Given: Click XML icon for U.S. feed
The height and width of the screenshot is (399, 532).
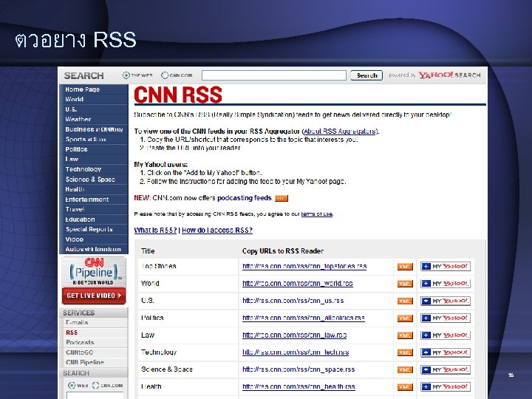Looking at the screenshot, I should (405, 301).
